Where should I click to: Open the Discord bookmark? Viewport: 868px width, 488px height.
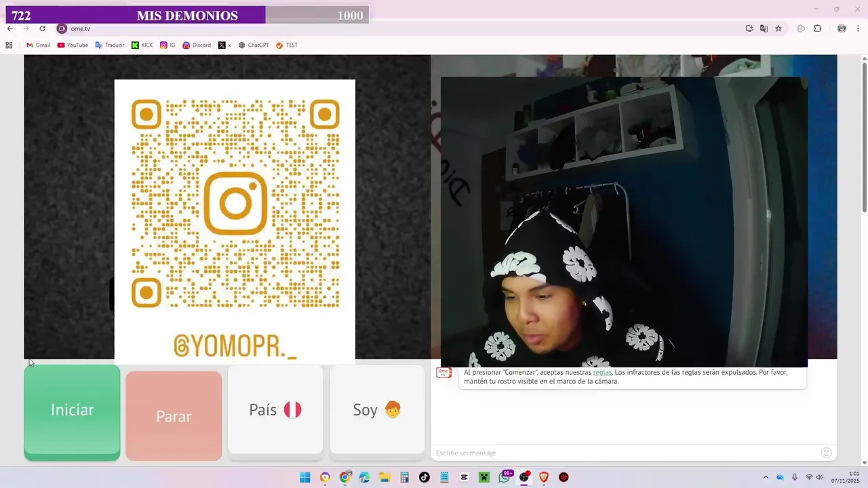point(197,45)
